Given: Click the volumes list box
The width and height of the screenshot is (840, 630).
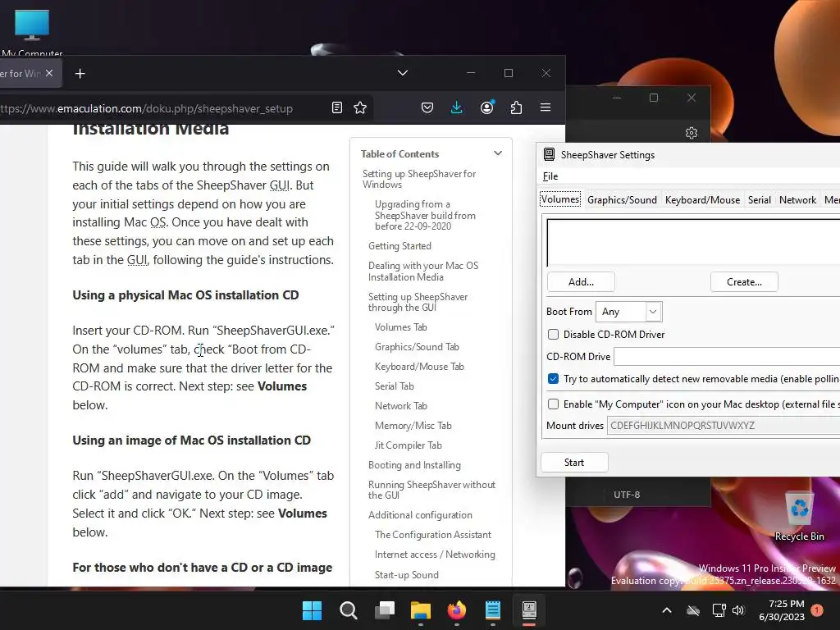Looking at the screenshot, I should coord(693,242).
